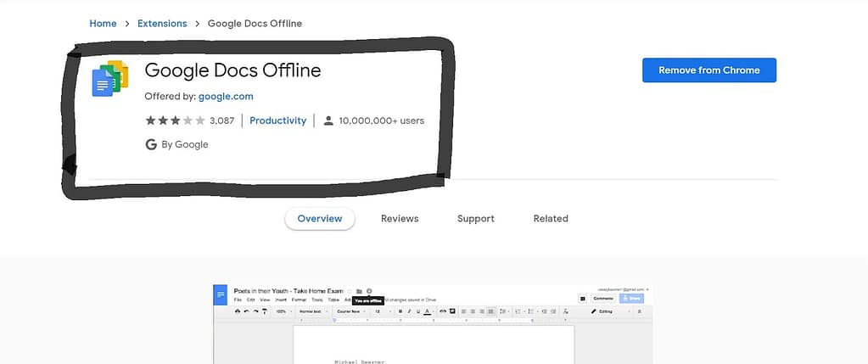The image size is (868, 364).
Task: Click the Italic icon in the preview toolbar
Action: point(408,311)
